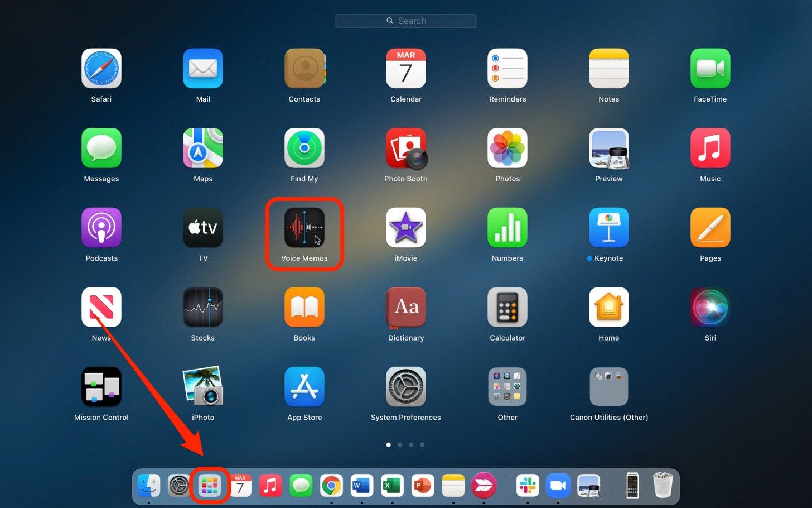Open the Dictionary app
This screenshot has height=508, width=812.
click(406, 307)
